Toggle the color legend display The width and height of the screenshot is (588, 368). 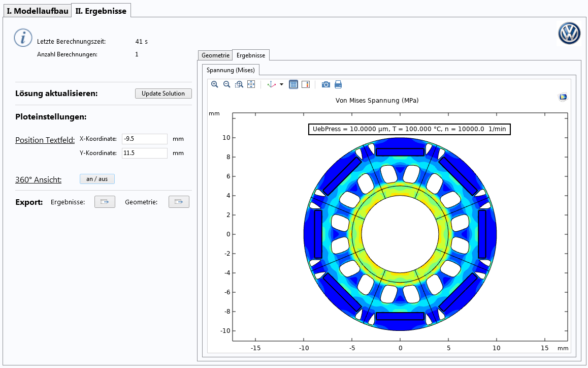pyautogui.click(x=306, y=84)
